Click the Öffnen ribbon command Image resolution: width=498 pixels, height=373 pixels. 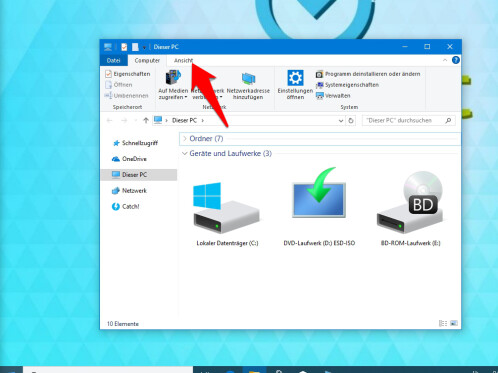coord(119,85)
